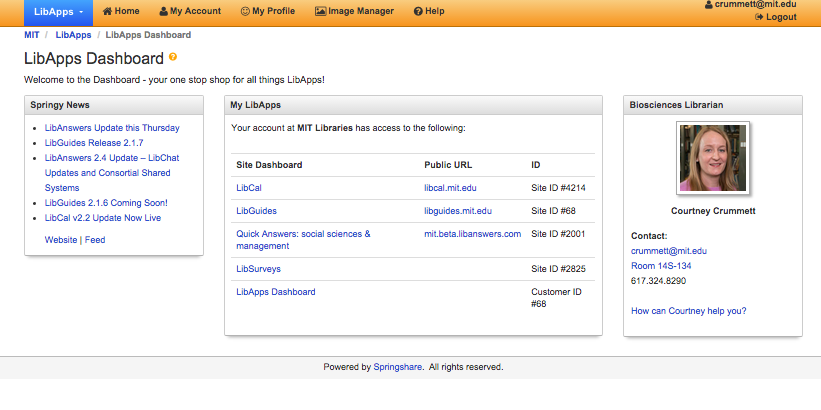This screenshot has height=410, width=821.
Task: Open the LibCal site dashboard
Action: (x=249, y=188)
